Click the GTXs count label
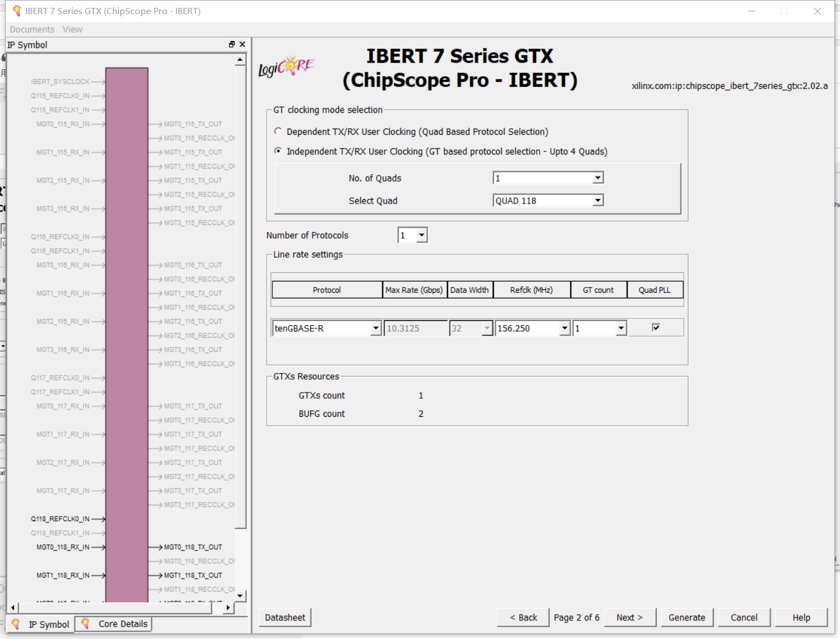 click(x=321, y=395)
